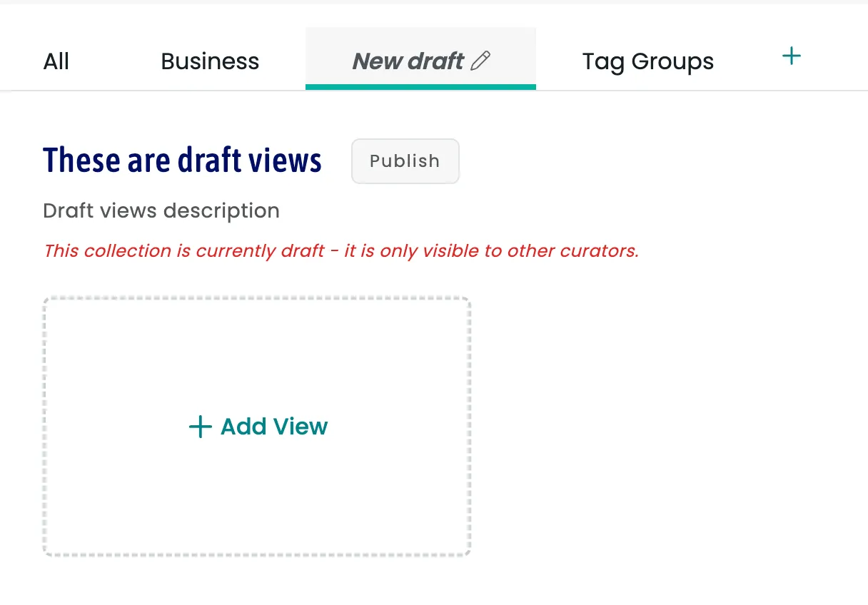868x605 pixels.
Task: Select the Tag Groups tab
Action: click(647, 61)
